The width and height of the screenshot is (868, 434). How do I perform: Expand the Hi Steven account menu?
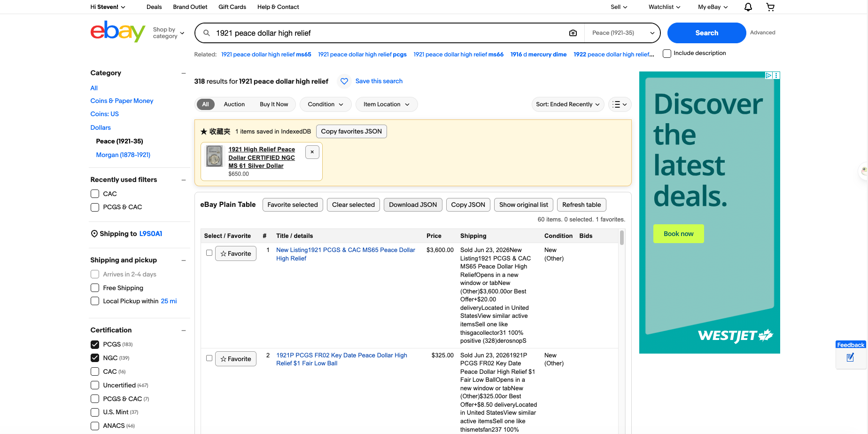point(108,7)
